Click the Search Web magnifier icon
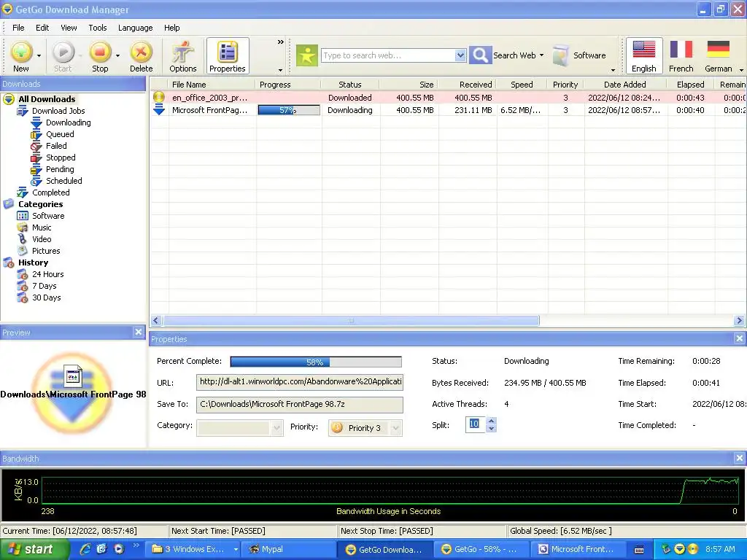 click(x=480, y=55)
